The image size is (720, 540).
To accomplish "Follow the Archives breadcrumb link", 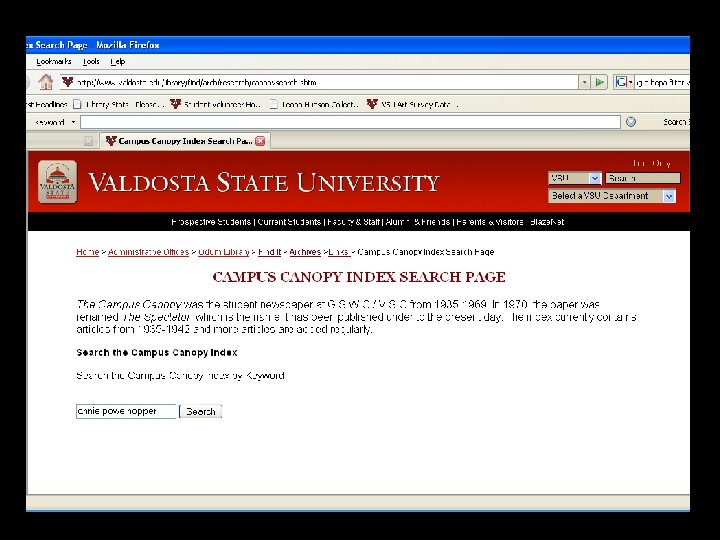I will (x=305, y=252).
